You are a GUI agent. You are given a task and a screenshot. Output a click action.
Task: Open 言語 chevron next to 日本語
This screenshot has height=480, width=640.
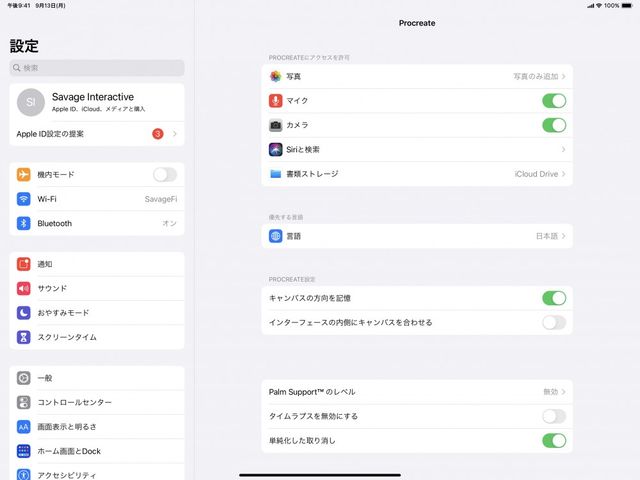[564, 236]
